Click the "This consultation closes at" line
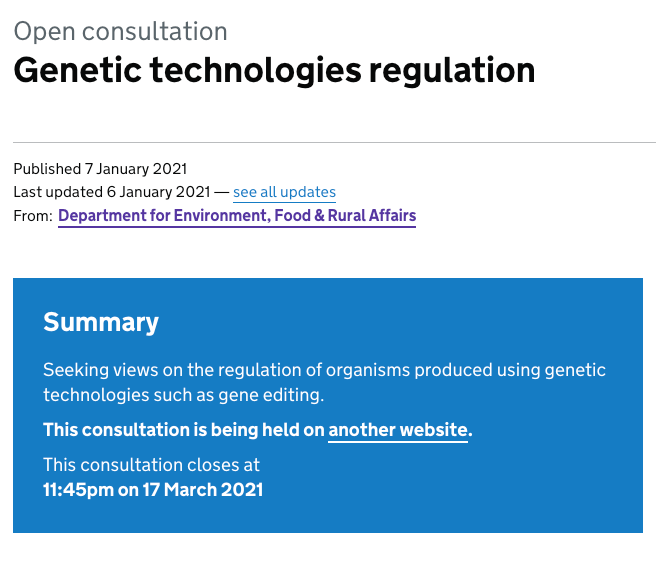The height and width of the screenshot is (562, 656). click(151, 465)
